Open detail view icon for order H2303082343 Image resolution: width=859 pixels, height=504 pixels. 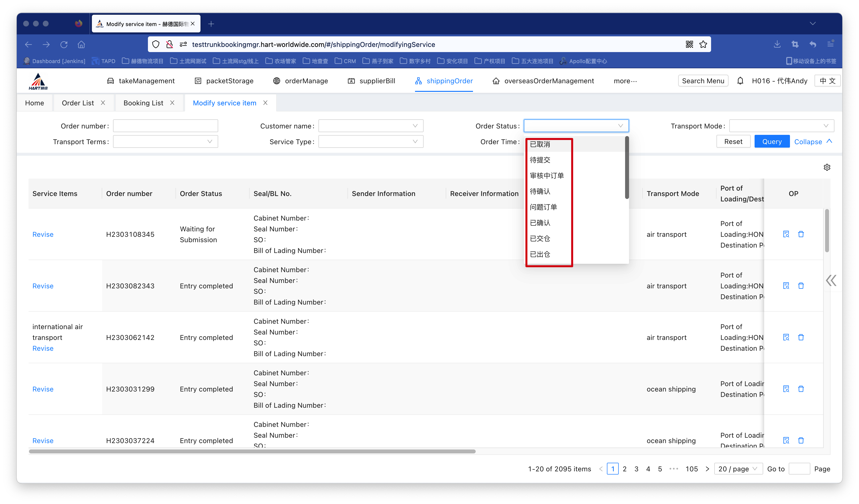pos(786,286)
